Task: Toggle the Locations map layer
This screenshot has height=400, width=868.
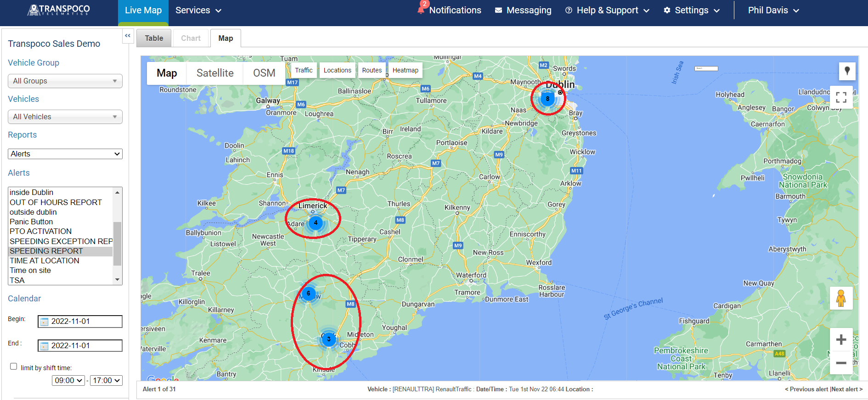Action: 337,70
